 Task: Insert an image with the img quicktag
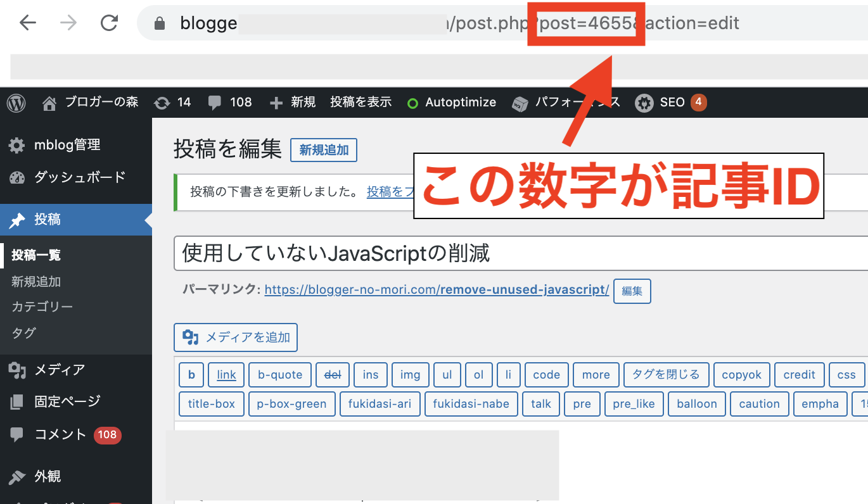[x=410, y=374]
